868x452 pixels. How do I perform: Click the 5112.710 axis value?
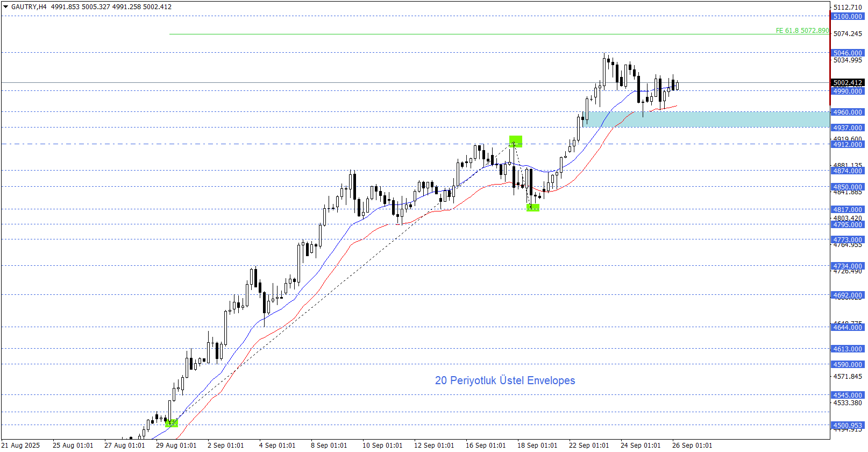[x=848, y=8]
